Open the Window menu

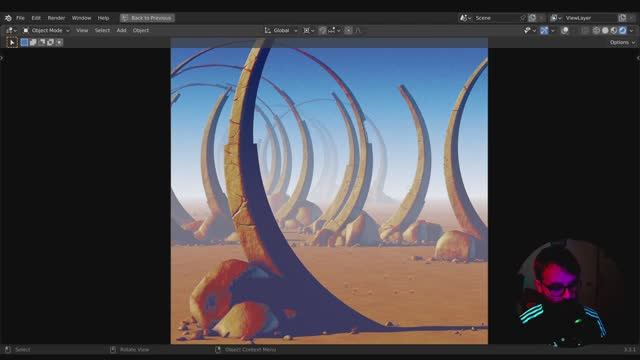[x=81, y=18]
